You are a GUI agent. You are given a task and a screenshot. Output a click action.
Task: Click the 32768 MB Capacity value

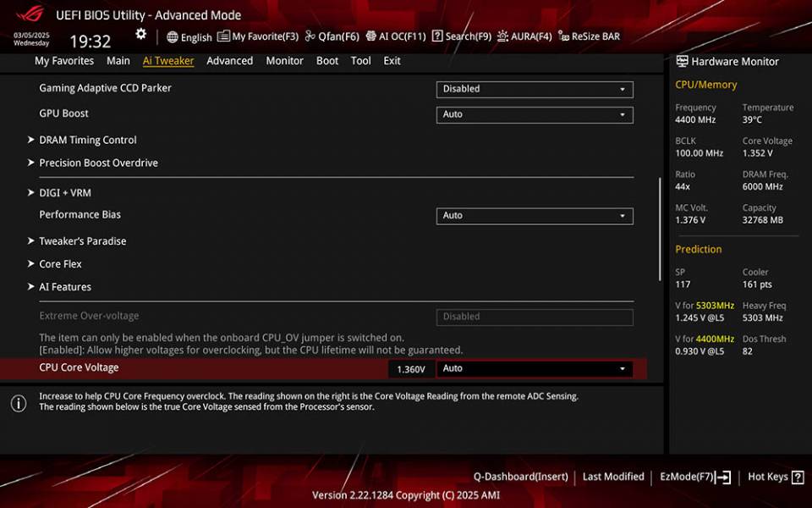762,220
